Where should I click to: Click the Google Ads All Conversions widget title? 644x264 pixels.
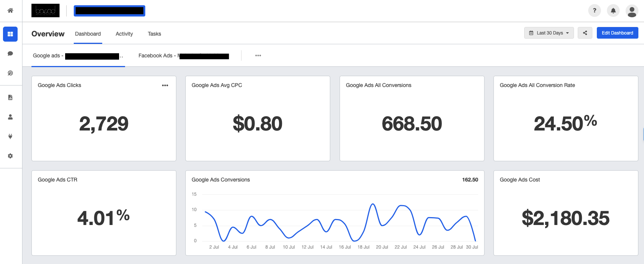click(379, 85)
